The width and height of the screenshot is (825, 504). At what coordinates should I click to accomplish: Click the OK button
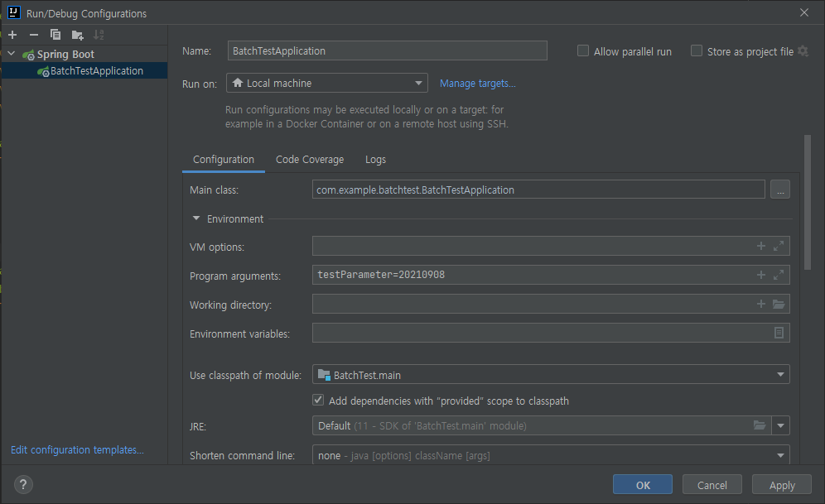tap(643, 485)
